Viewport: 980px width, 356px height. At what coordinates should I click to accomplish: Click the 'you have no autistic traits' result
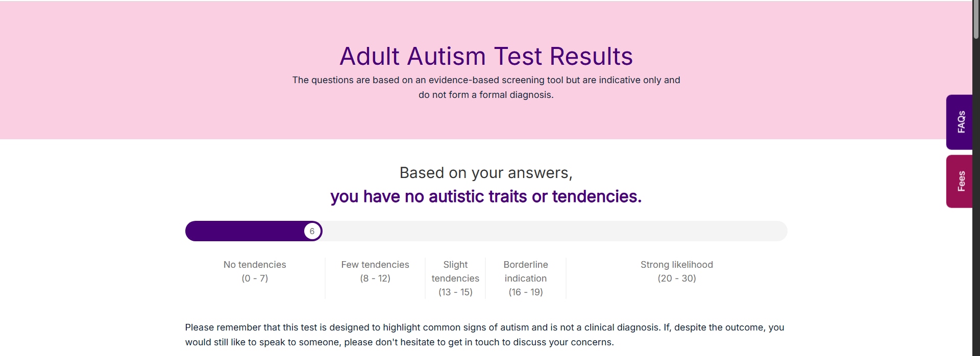(486, 196)
